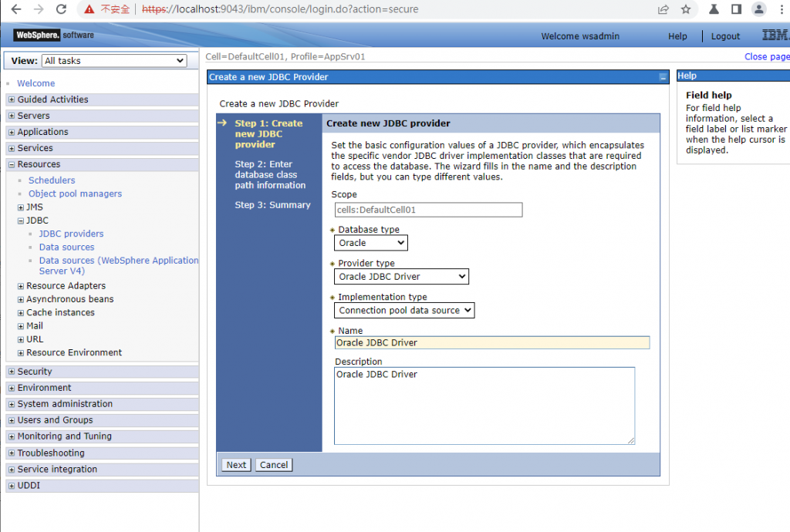Click the Close page link
This screenshot has height=532, width=790.
pyautogui.click(x=767, y=56)
